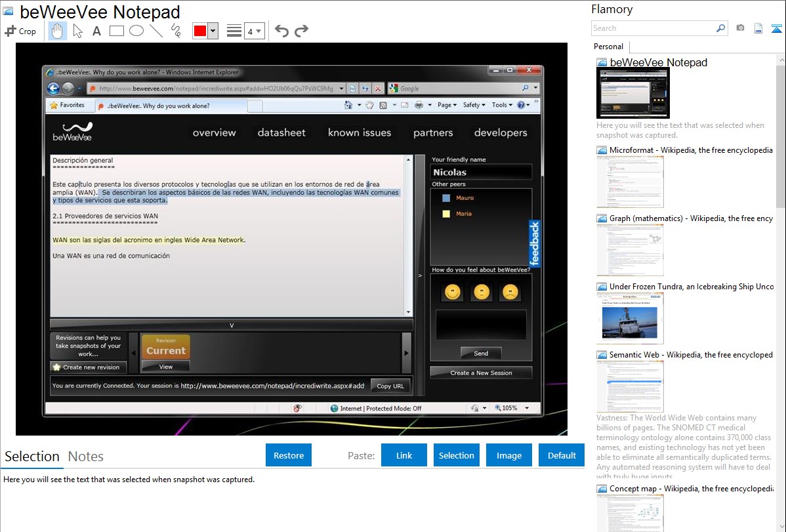The width and height of the screenshot is (786, 532).
Task: Click the datasheet nav item
Action: point(281,133)
